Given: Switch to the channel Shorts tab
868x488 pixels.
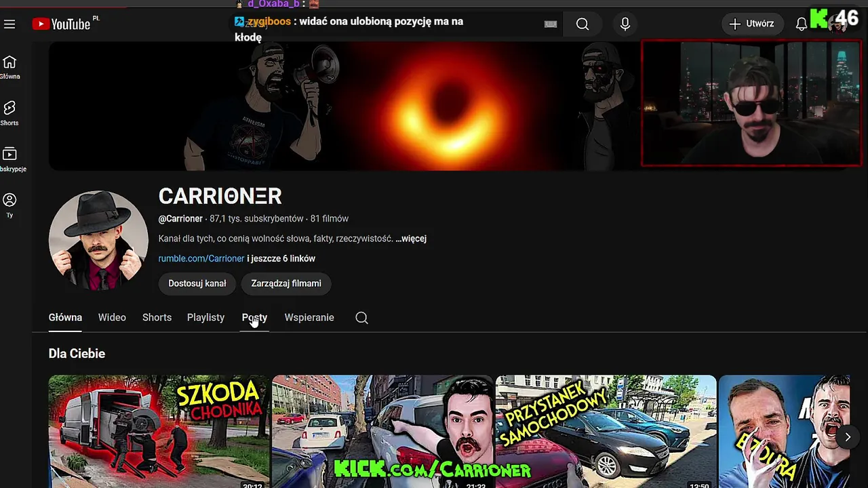Looking at the screenshot, I should coord(157,317).
